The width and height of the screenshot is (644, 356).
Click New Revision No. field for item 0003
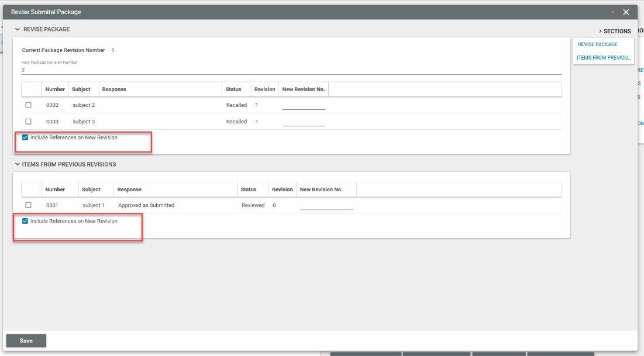(x=303, y=122)
